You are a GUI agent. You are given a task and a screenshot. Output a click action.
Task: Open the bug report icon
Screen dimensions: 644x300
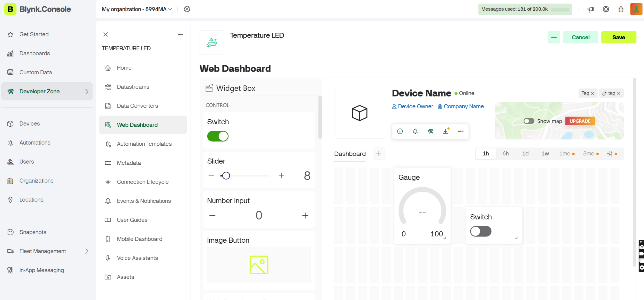(621, 9)
